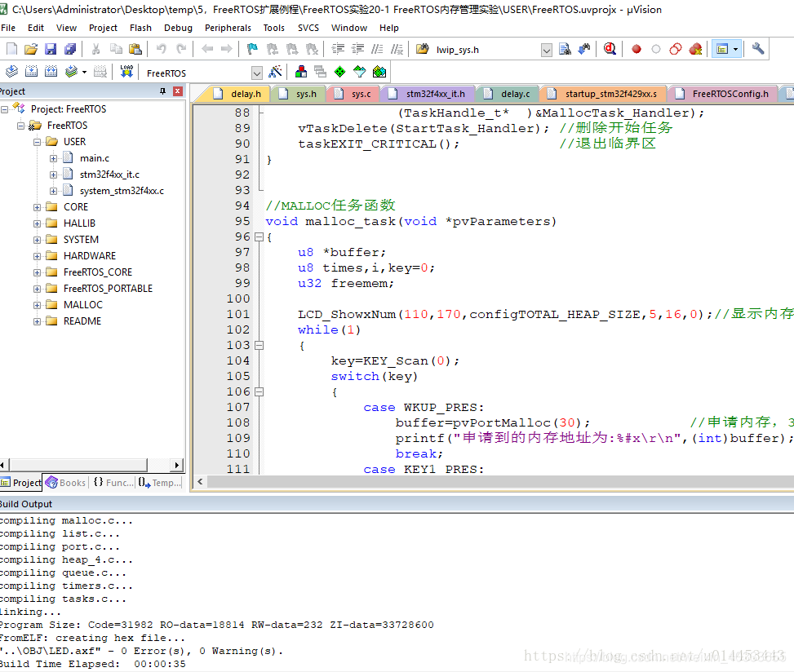Screen dimensions: 794x672
Task: Expand the HARDWARE folder
Action: tap(37, 257)
